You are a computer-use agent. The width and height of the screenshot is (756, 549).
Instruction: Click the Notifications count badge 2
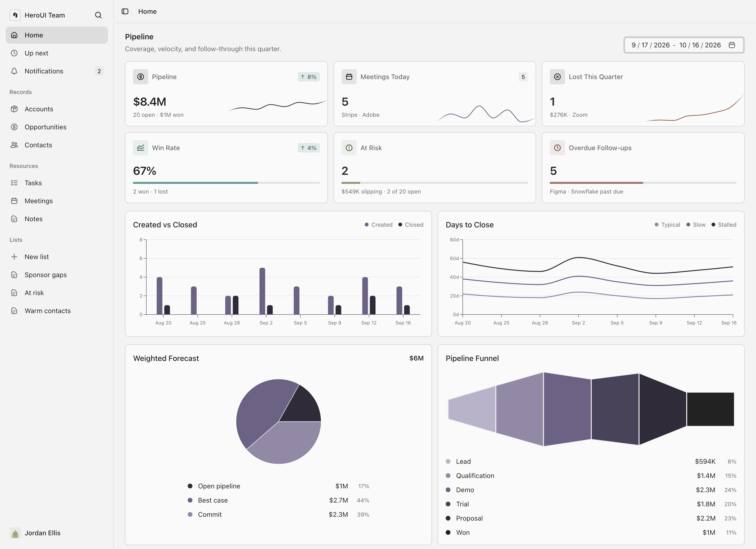tap(99, 71)
